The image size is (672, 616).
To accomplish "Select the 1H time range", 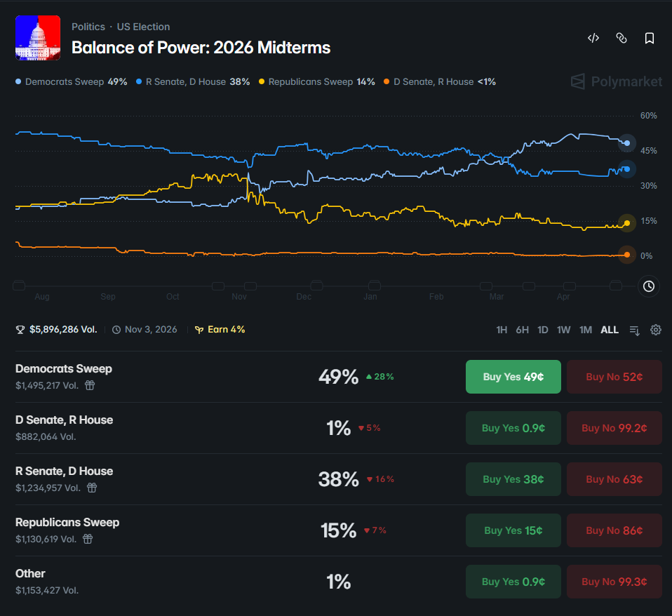I will pyautogui.click(x=502, y=330).
